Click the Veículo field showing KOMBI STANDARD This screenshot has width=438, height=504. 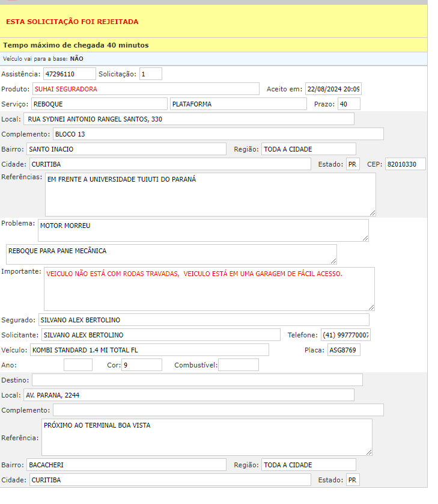(x=149, y=350)
